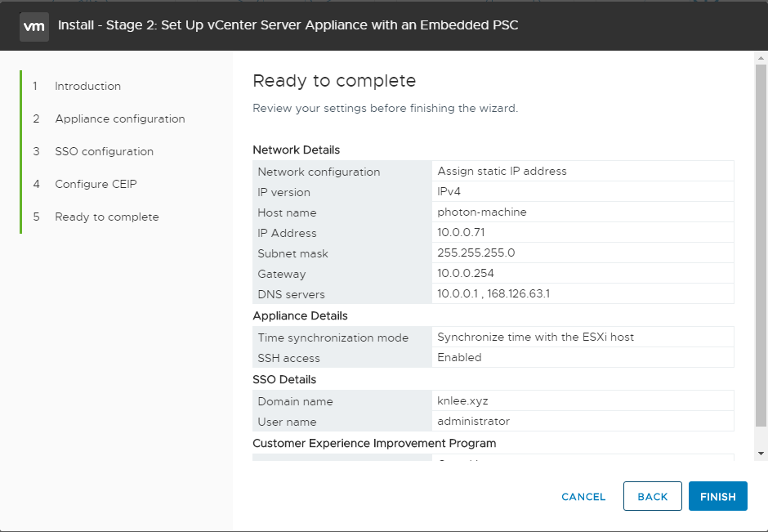The image size is (768, 532).
Task: Click subnet mask value 255.255.255.0
Action: tap(476, 253)
